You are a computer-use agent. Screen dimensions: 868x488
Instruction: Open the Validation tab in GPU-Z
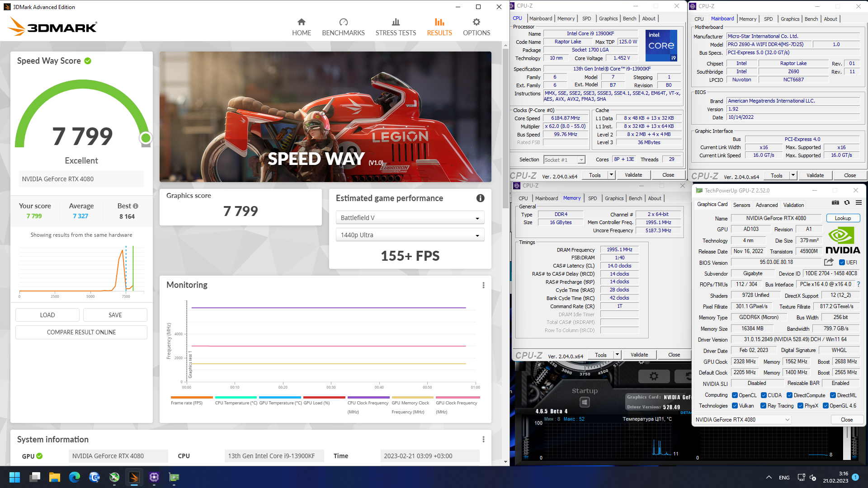(x=793, y=205)
